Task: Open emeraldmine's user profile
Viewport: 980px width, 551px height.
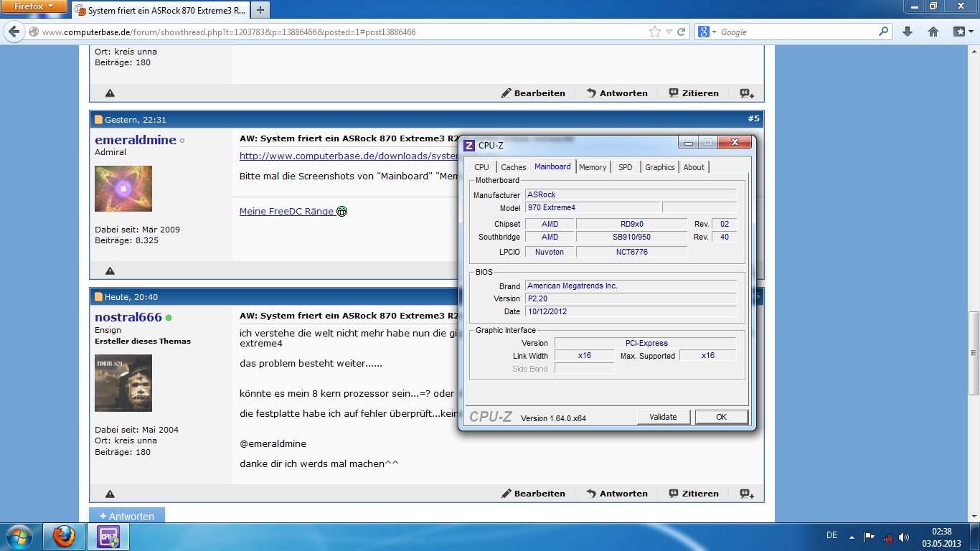Action: point(136,140)
